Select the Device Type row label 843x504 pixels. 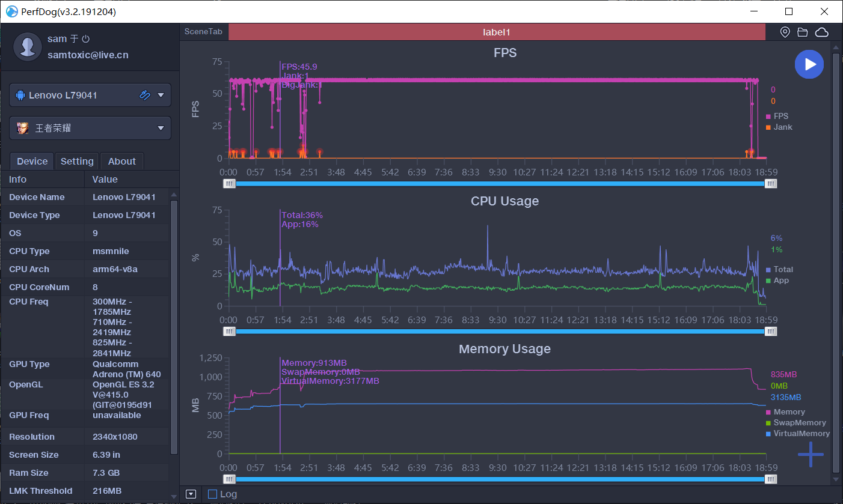(34, 215)
